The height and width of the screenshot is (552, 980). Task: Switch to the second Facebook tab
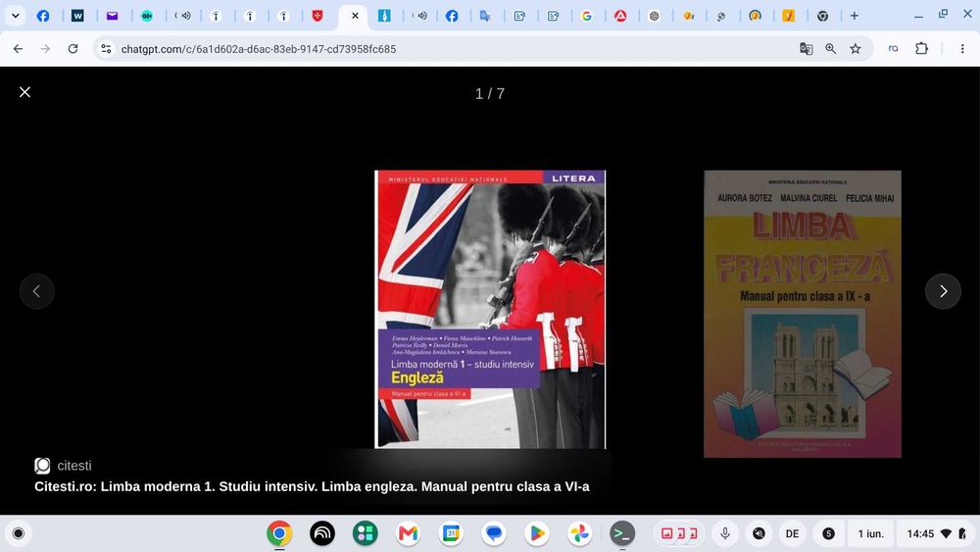click(x=451, y=16)
